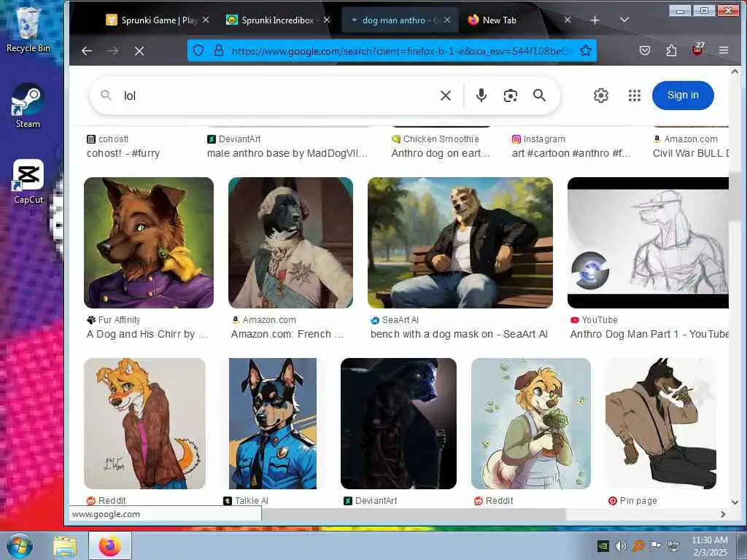The image size is (747, 560).
Task: Click the page scroll up arrow
Action: click(735, 72)
